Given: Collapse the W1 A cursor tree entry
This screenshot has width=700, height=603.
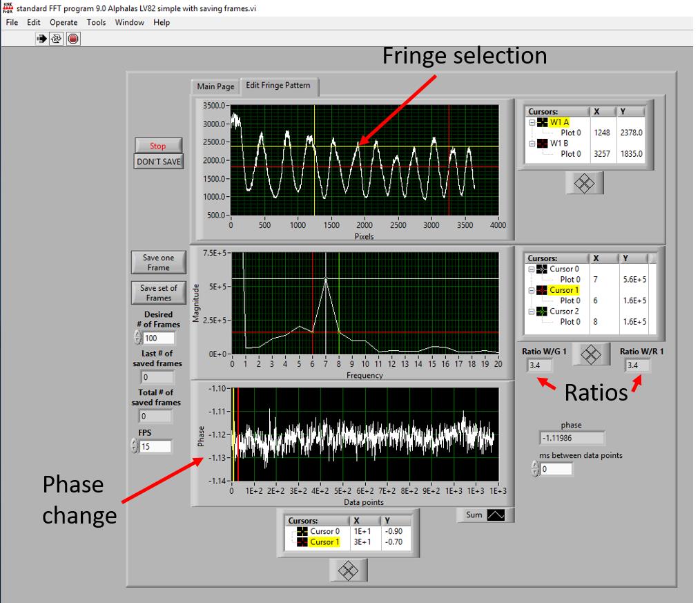Looking at the screenshot, I should [x=532, y=122].
